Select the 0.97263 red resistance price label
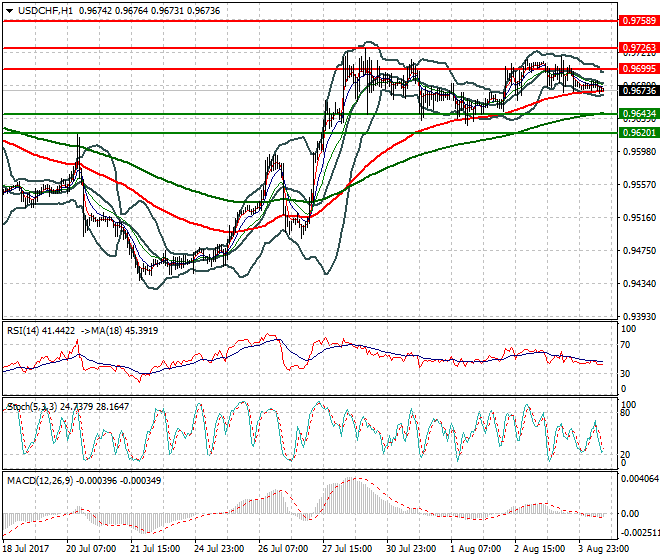Image resolution: width=660 pixels, height=560 pixels. point(639,48)
